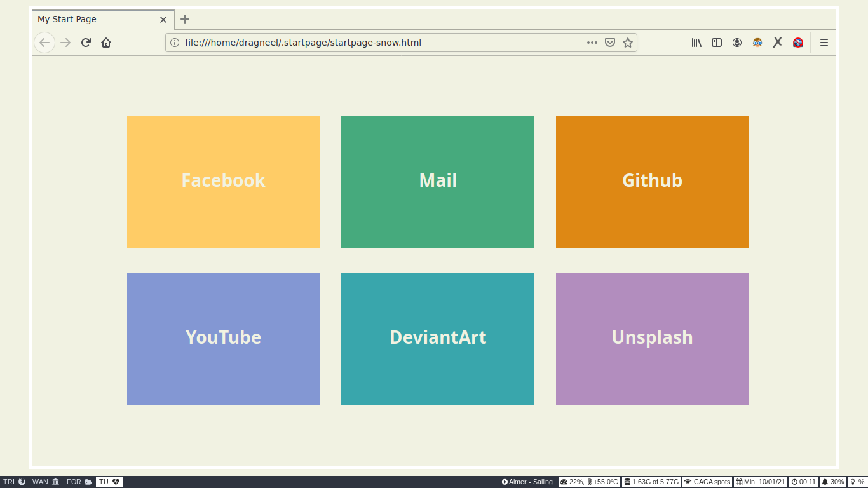Click the site information icon in address bar
Image resolution: width=868 pixels, height=488 pixels.
point(175,43)
